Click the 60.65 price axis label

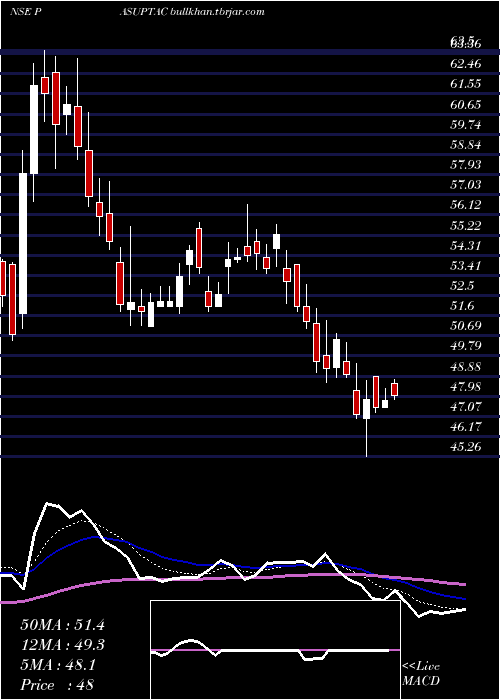(x=466, y=104)
